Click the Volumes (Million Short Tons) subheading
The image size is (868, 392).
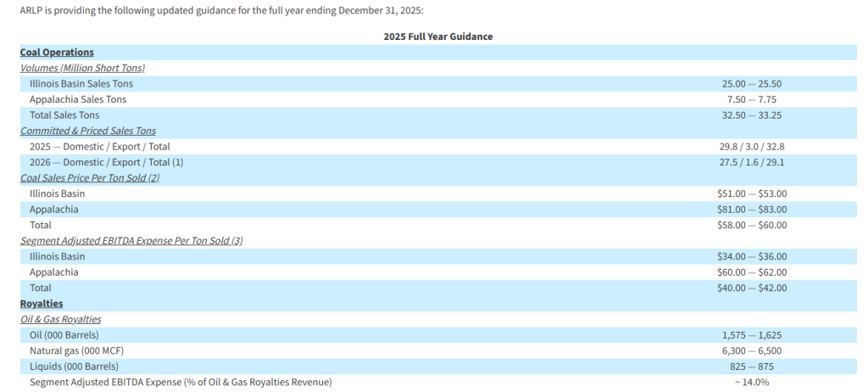(x=82, y=68)
